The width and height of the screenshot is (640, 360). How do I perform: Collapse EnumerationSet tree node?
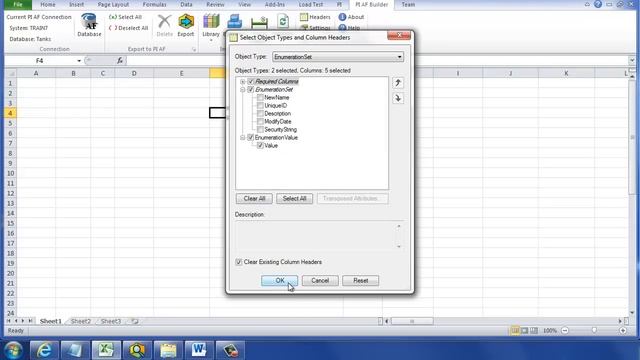tap(242, 89)
